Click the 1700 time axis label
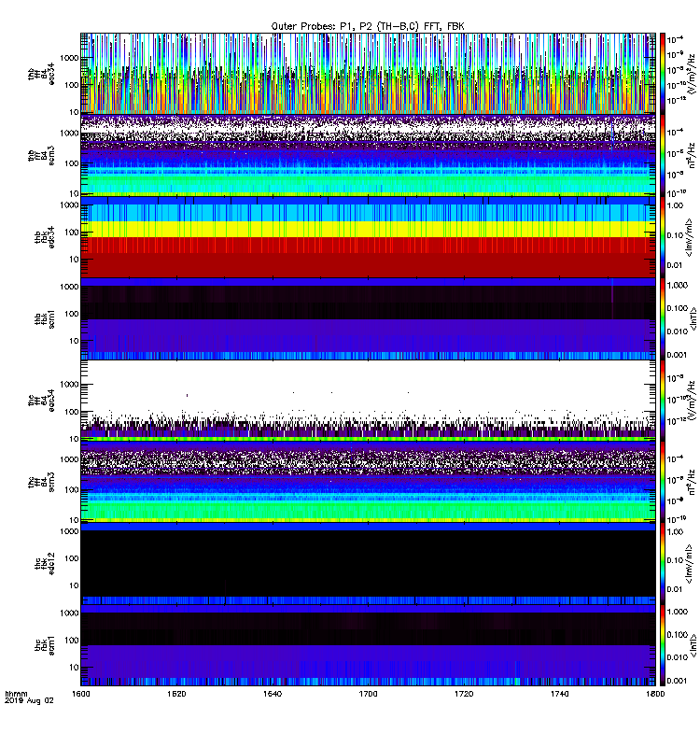 tap(368, 694)
